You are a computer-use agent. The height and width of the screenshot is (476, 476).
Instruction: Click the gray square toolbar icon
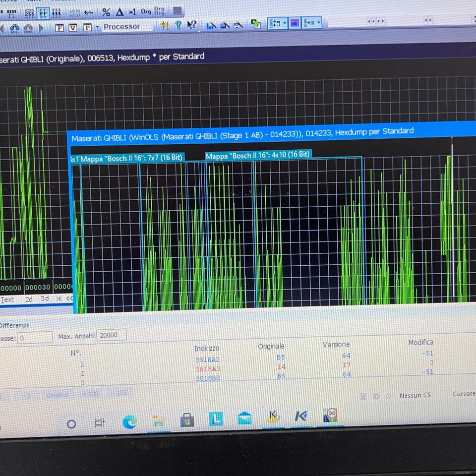click(178, 11)
